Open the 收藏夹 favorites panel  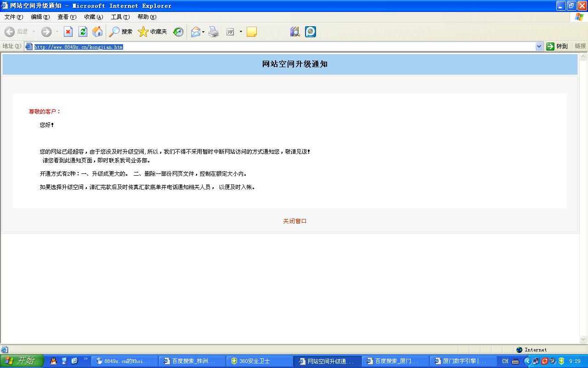153,32
